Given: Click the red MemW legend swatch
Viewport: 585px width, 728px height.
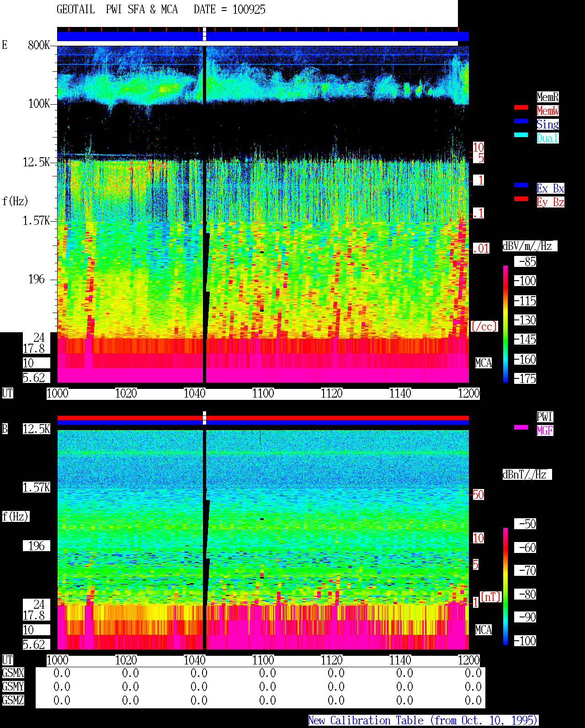Looking at the screenshot, I should point(521,107).
